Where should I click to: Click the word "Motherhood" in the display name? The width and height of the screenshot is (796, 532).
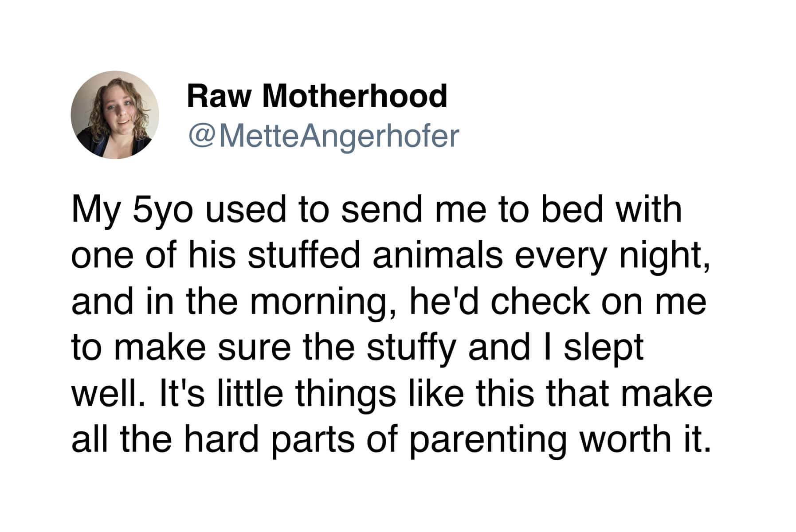(x=354, y=96)
